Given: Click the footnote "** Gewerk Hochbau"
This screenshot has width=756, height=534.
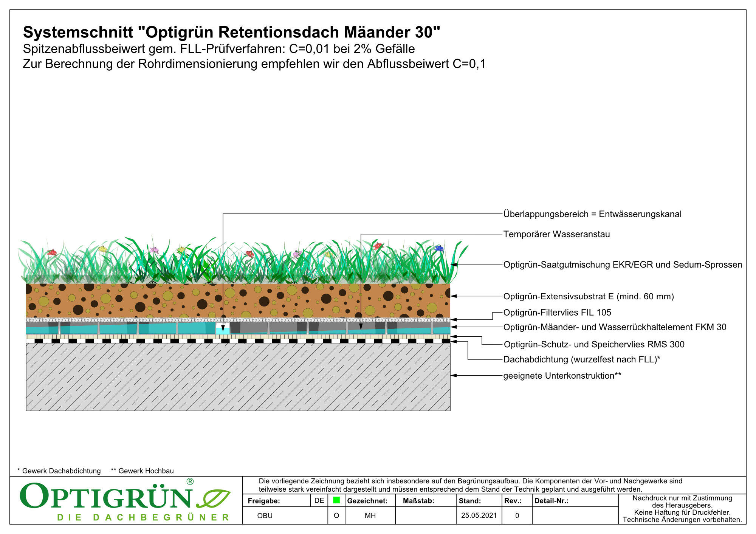Looking at the screenshot, I should pyautogui.click(x=142, y=471).
